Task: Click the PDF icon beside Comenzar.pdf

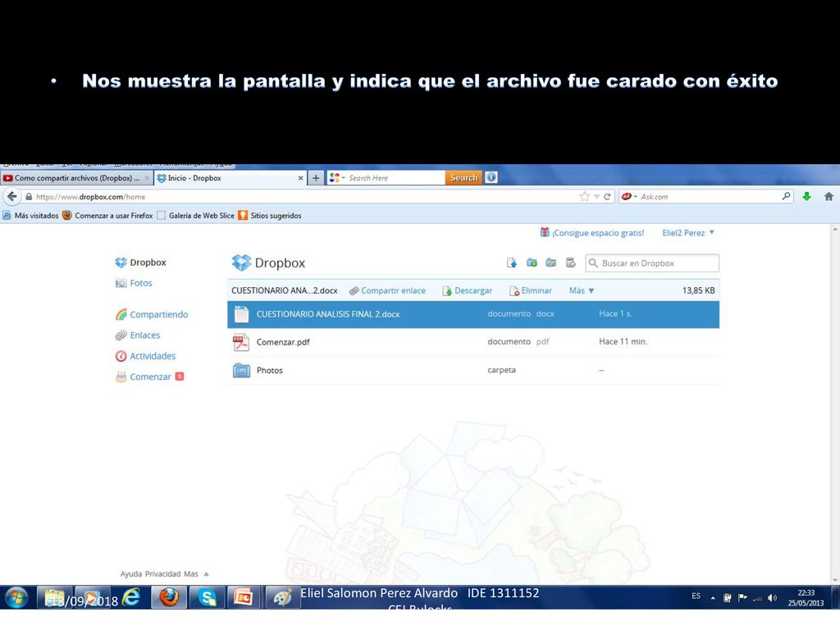Action: click(240, 342)
